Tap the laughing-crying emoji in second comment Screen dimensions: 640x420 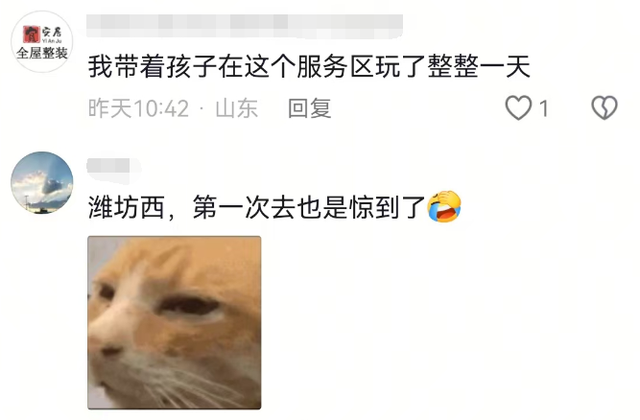[x=444, y=207]
